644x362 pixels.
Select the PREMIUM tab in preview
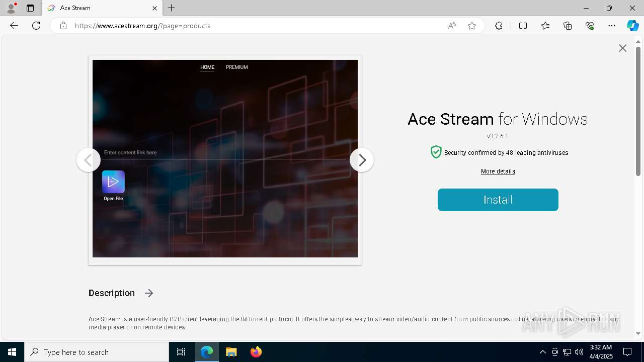(236, 67)
